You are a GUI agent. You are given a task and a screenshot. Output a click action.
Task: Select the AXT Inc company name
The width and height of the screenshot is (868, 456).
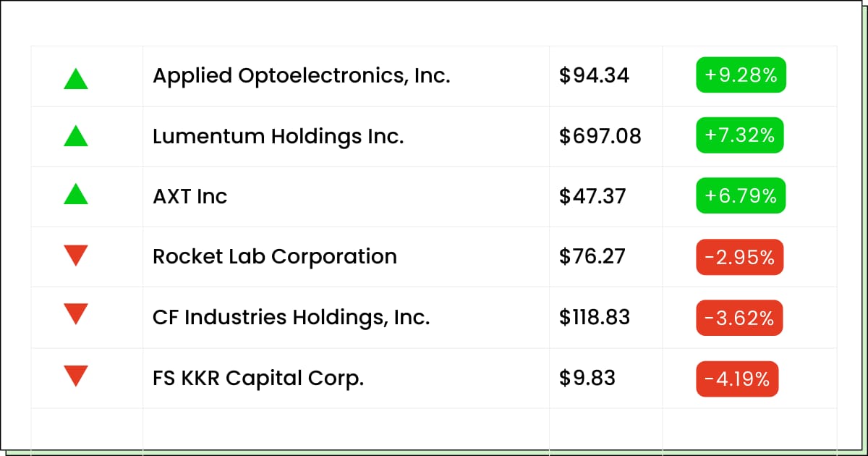(x=190, y=196)
